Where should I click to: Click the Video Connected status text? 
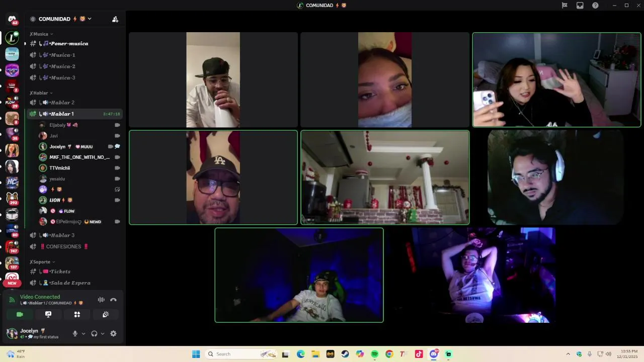pos(40,297)
